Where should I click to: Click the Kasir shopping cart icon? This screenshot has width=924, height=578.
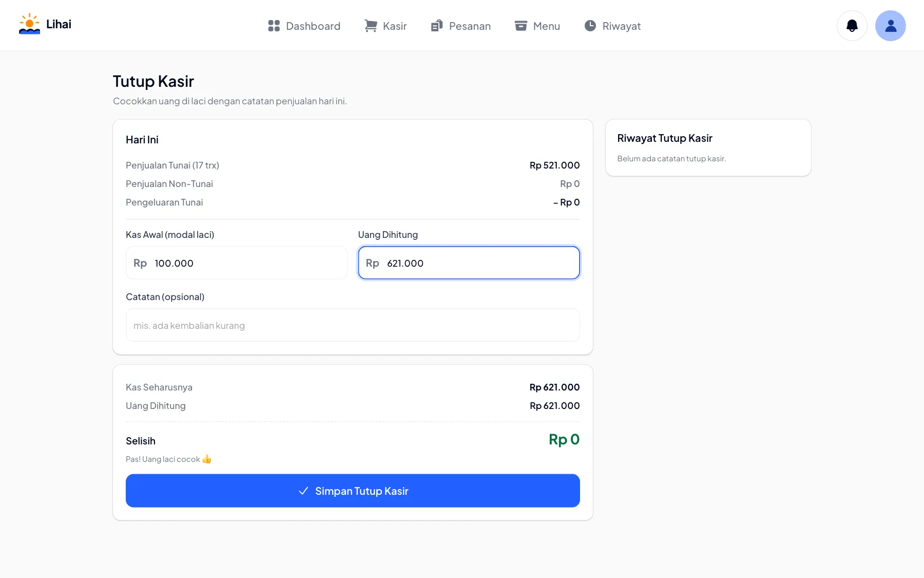pyautogui.click(x=371, y=26)
